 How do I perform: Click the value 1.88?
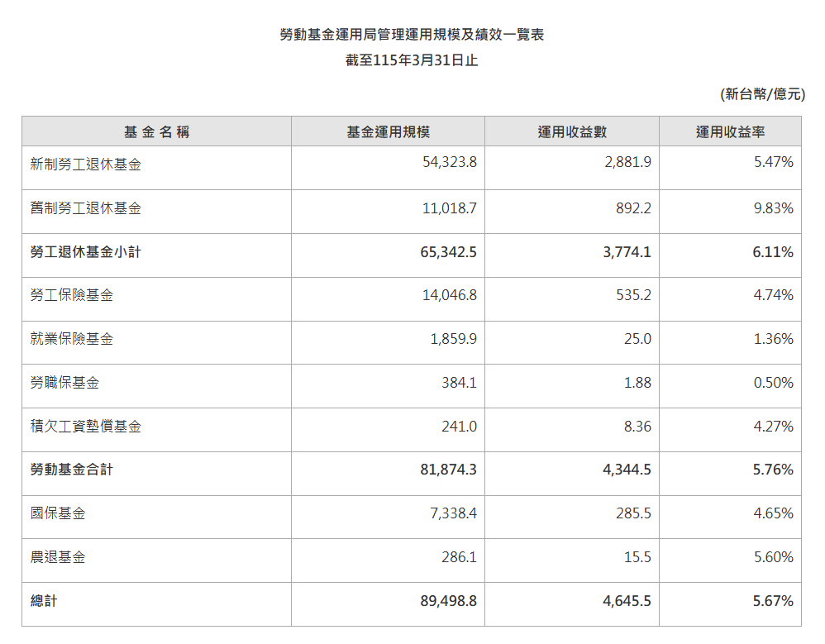click(637, 383)
